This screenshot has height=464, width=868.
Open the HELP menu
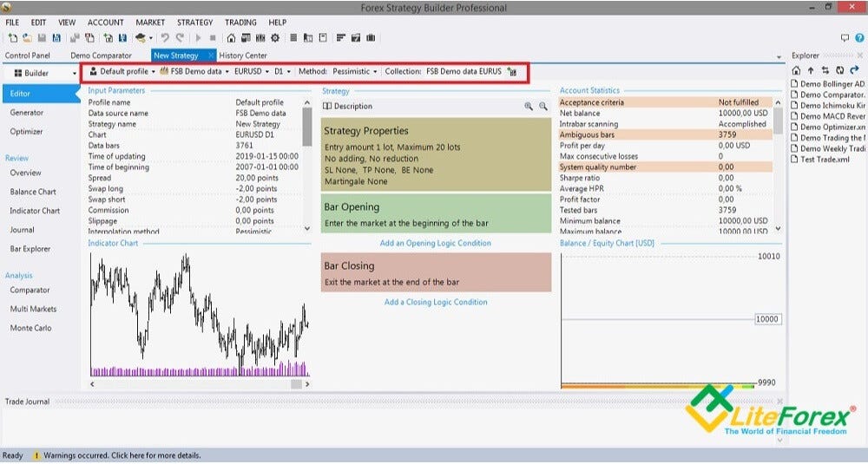278,23
